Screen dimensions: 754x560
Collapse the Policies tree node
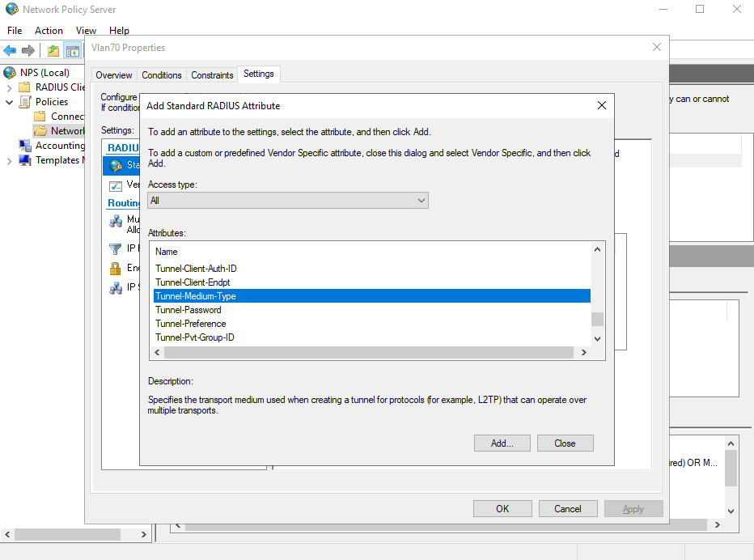(9, 102)
